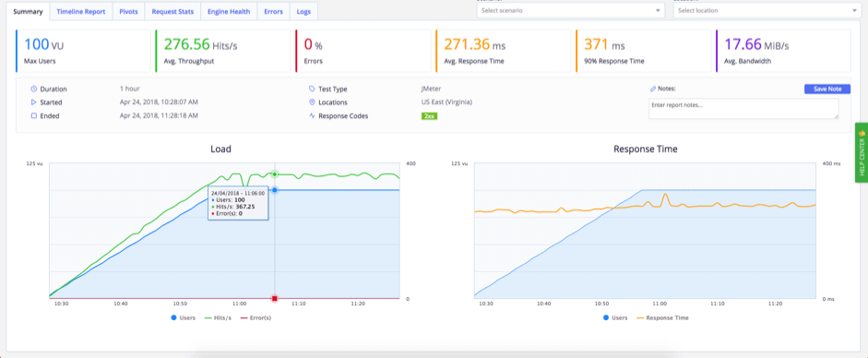Focus the report notes text area
Screen dimensions: 868x358
[x=743, y=109]
